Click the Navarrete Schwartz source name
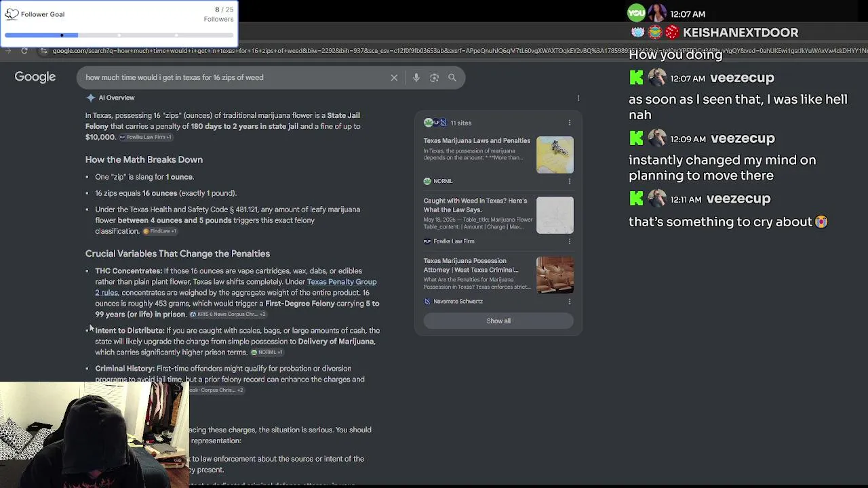 (x=458, y=302)
